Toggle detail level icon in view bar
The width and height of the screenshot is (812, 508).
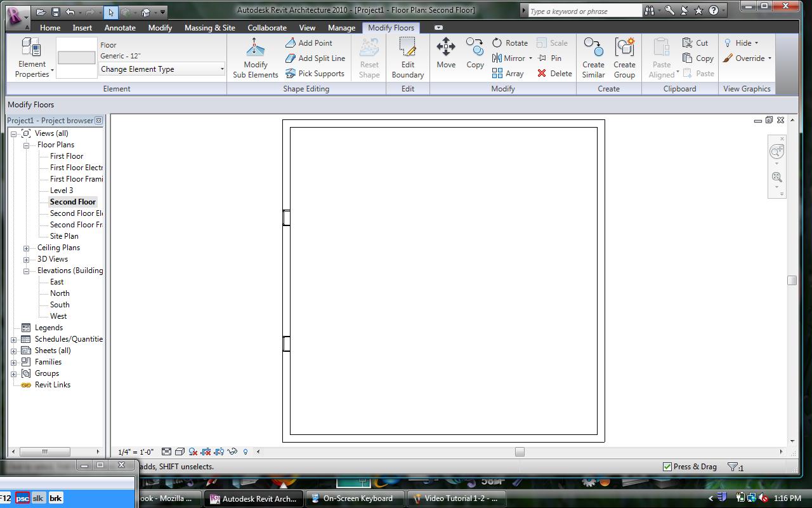[166, 451]
